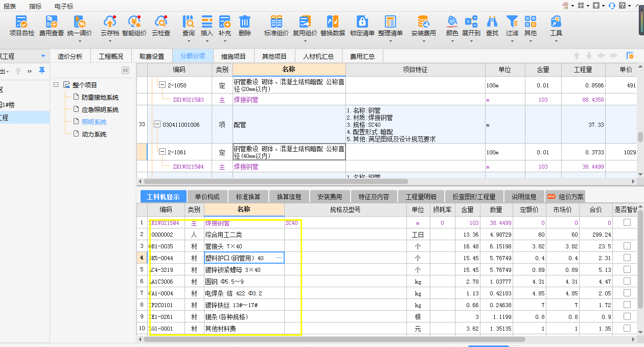This screenshot has width=644, height=347.
Task: Collapse quota row 2-1058
Action: pyautogui.click(x=163, y=85)
